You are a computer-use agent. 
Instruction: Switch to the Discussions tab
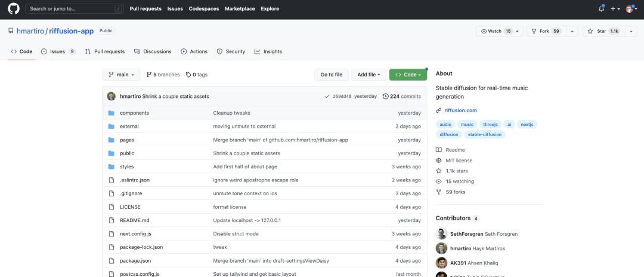153,51
